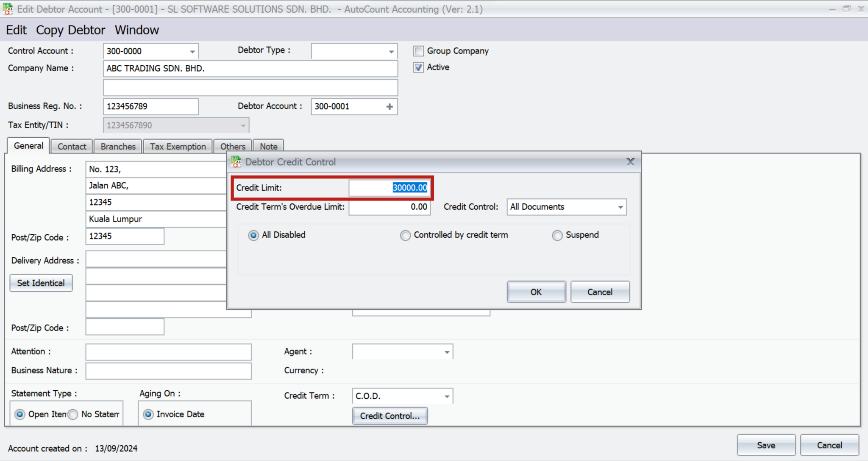Click the Credit Limit input field
868x461 pixels.
389,188
